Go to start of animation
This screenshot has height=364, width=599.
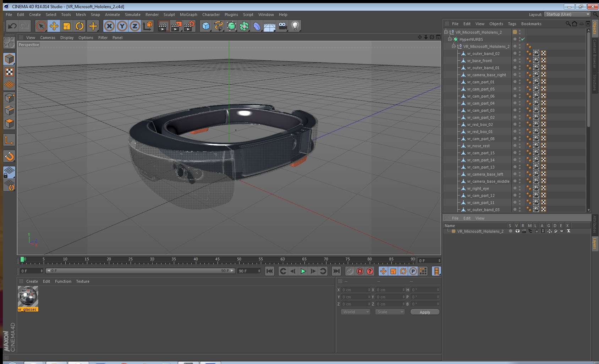[x=270, y=271]
